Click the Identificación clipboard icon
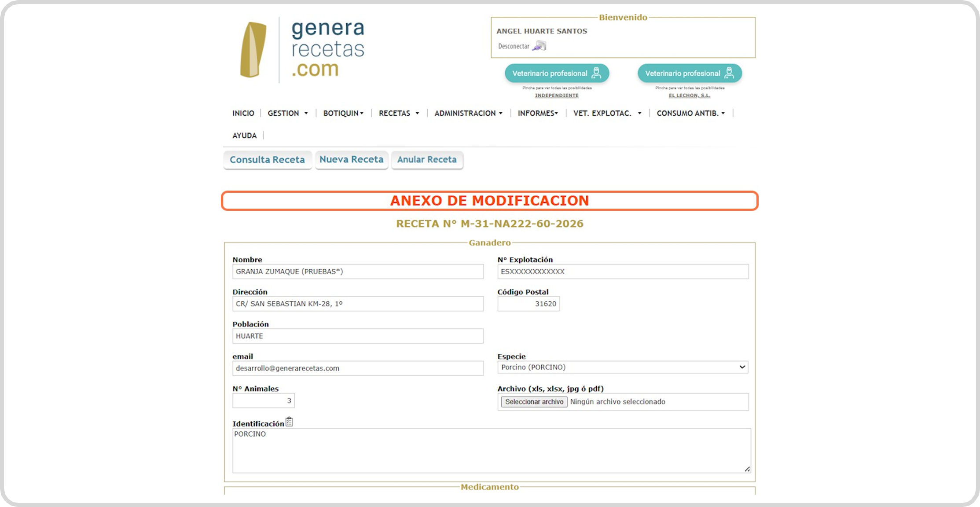The height and width of the screenshot is (507, 980). [x=289, y=422]
